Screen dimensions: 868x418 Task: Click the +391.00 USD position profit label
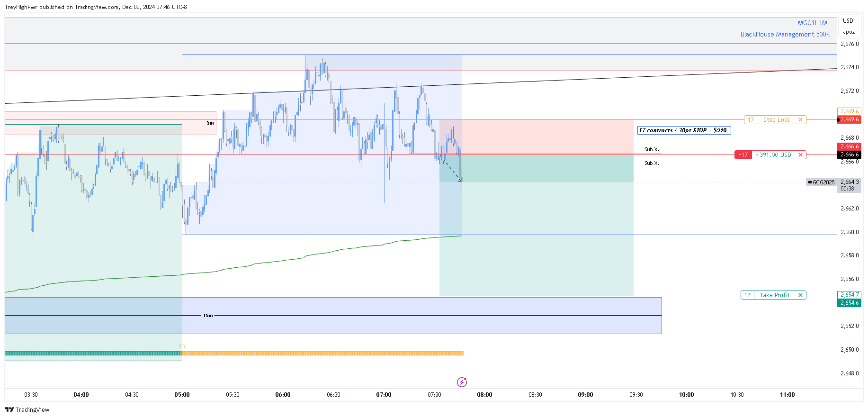pos(773,155)
